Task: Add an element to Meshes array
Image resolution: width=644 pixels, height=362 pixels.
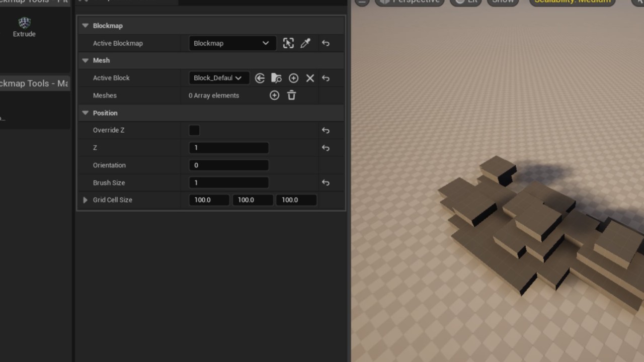Action: pos(274,95)
